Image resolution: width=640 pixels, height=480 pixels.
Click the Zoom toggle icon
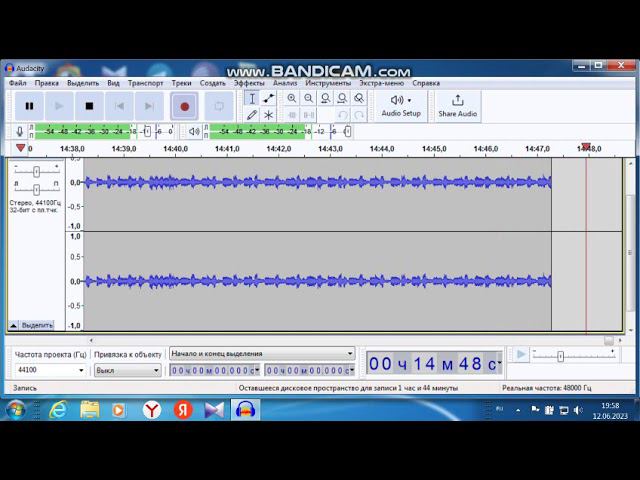359,98
